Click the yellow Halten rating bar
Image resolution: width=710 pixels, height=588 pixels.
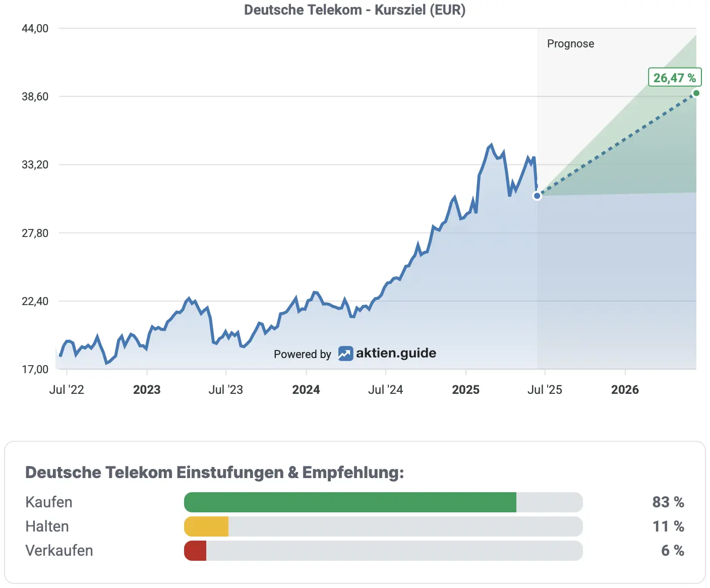[x=206, y=526]
